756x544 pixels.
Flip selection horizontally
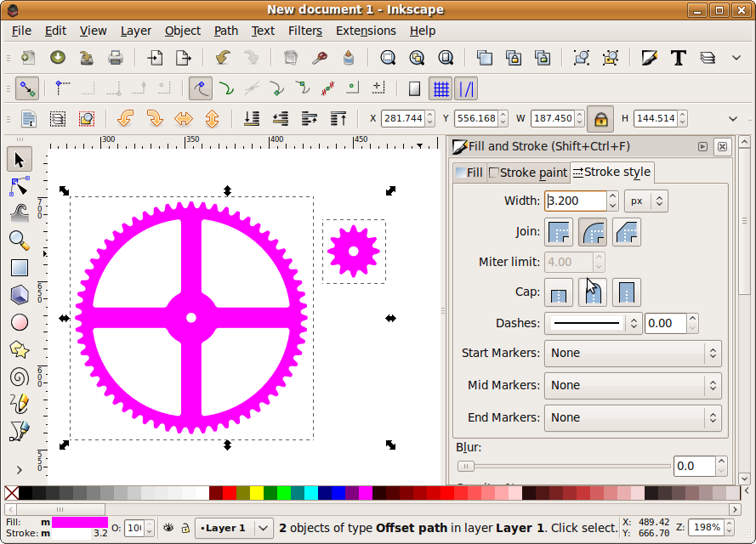click(184, 118)
